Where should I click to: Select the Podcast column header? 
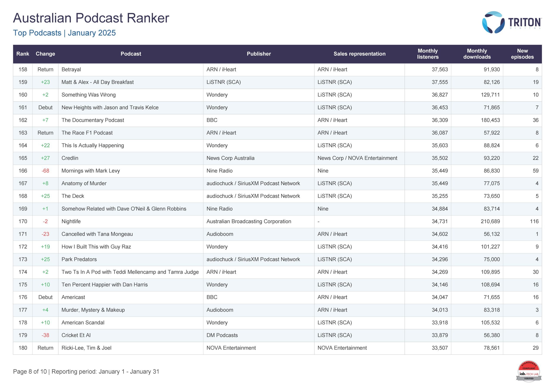coord(131,54)
